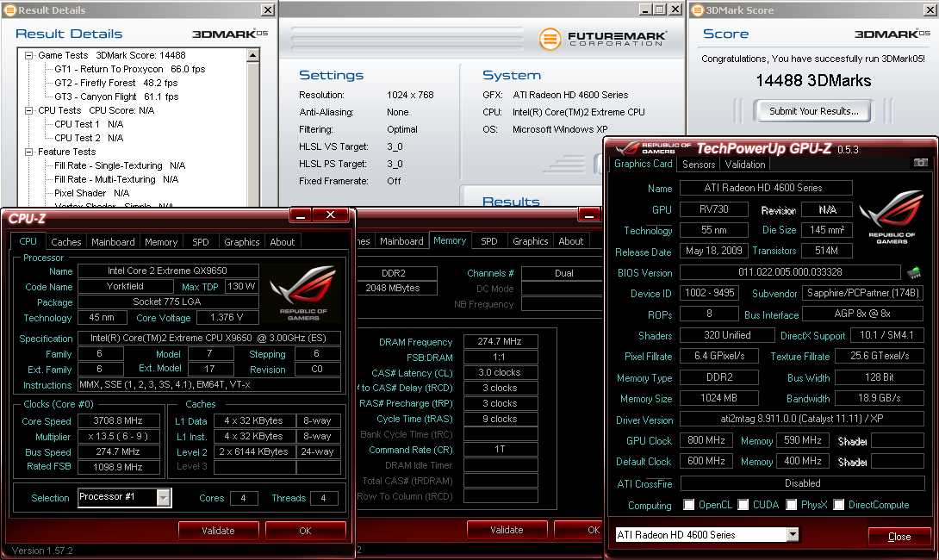The width and height of the screenshot is (939, 560).
Task: Switch to Sensors tab in GPU-Z
Action: coord(699,164)
